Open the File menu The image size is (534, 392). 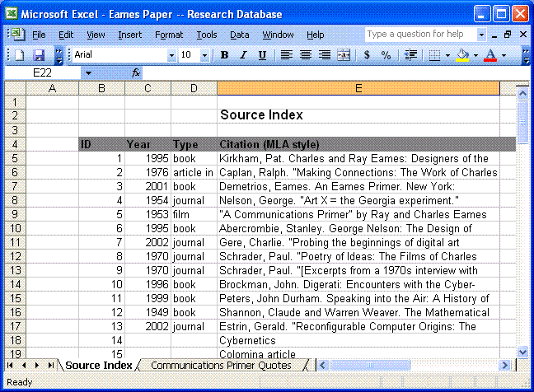pyautogui.click(x=39, y=35)
